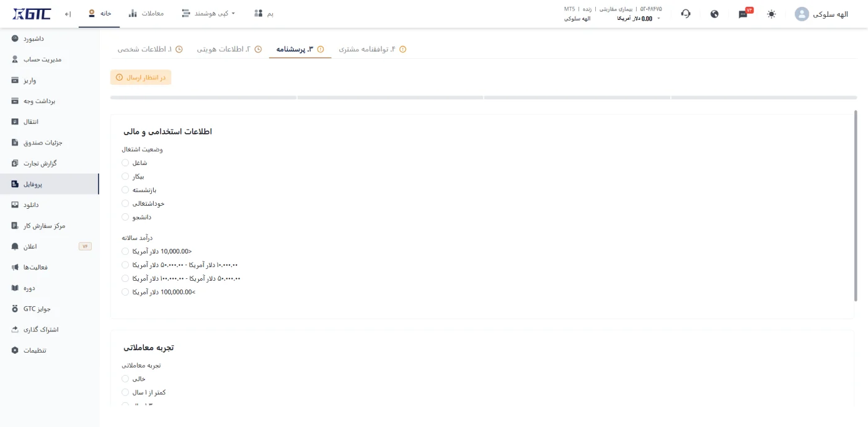Select the خوداشتغالی employment radio button
868x427 pixels.
[x=125, y=203]
